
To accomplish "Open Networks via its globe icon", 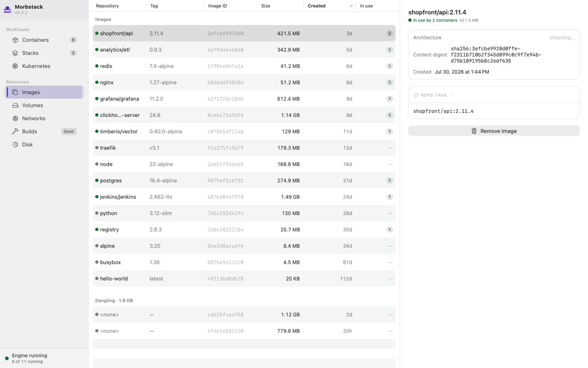I will click(15, 118).
